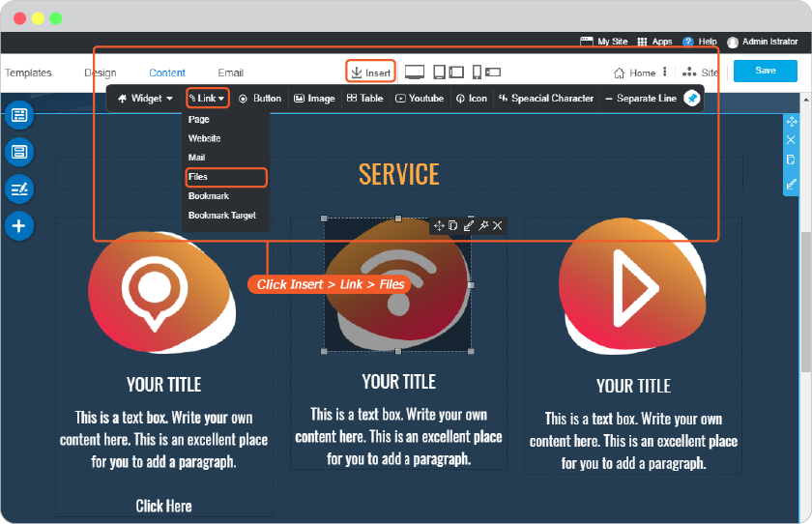Click the magic wand icon on selected image
This screenshot has width=812, height=524.
click(483, 225)
